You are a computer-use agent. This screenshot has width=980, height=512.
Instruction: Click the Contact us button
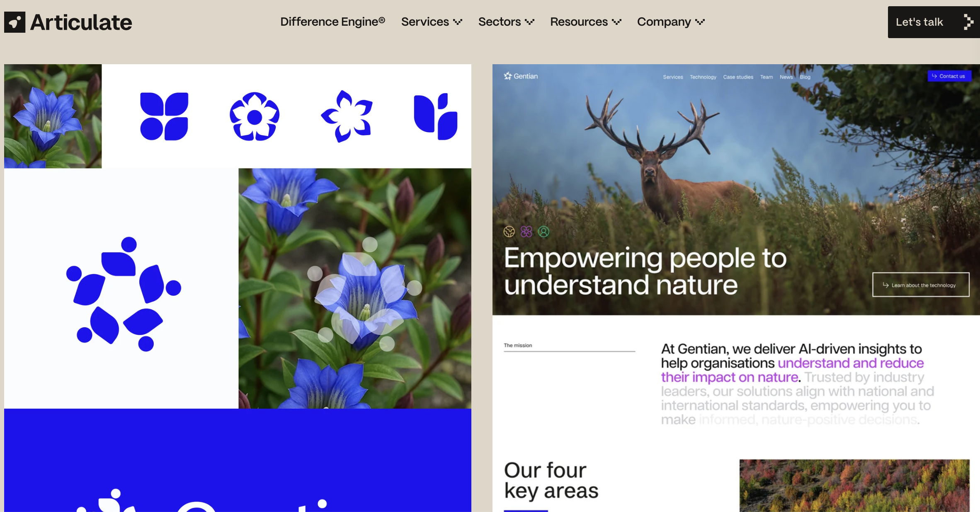(x=949, y=76)
